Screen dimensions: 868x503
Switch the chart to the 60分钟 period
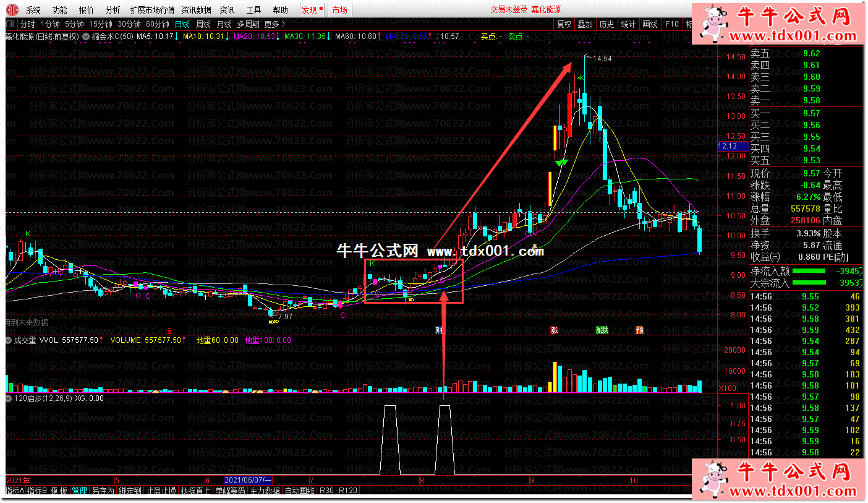158,25
